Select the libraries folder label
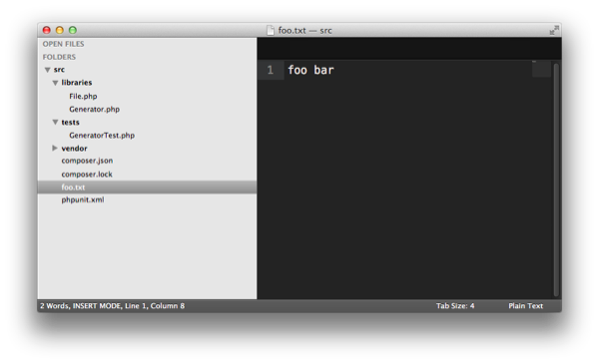 coord(77,83)
